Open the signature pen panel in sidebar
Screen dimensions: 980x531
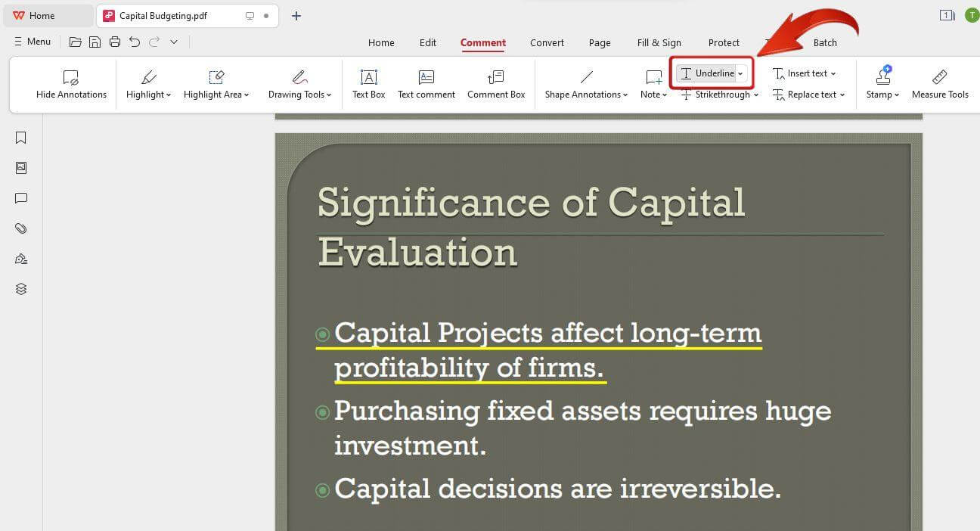(x=21, y=259)
